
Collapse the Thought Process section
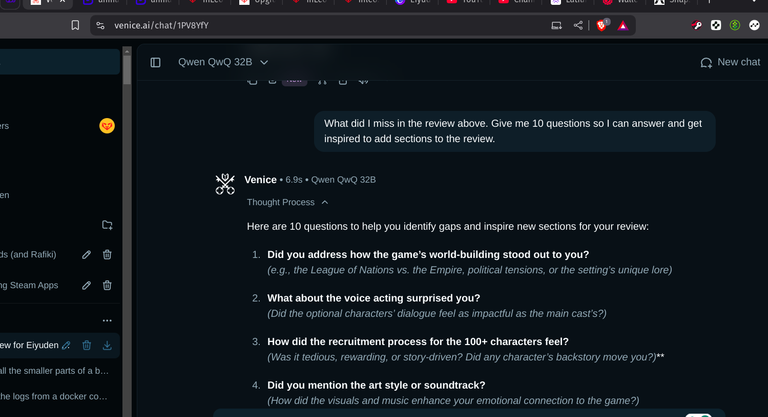[x=288, y=202]
